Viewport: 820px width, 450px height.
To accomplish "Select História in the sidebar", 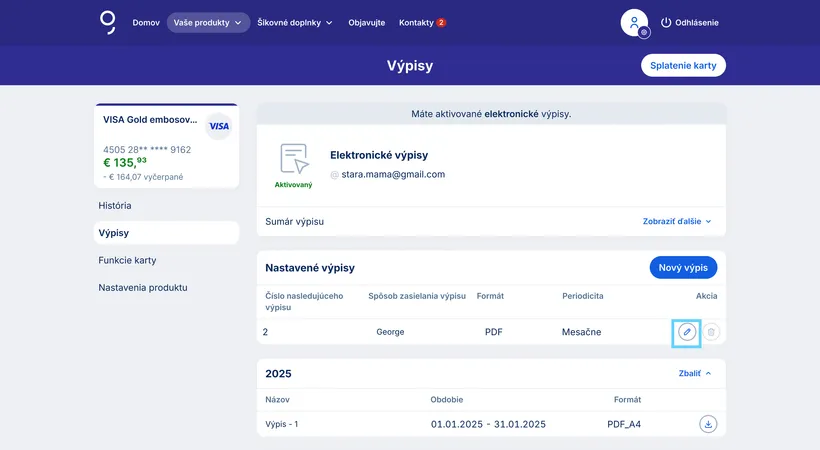I will pos(115,206).
